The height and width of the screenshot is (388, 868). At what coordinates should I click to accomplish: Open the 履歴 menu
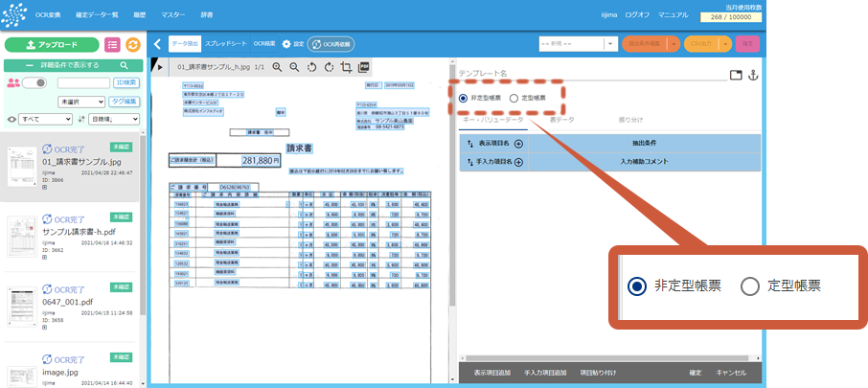click(140, 15)
